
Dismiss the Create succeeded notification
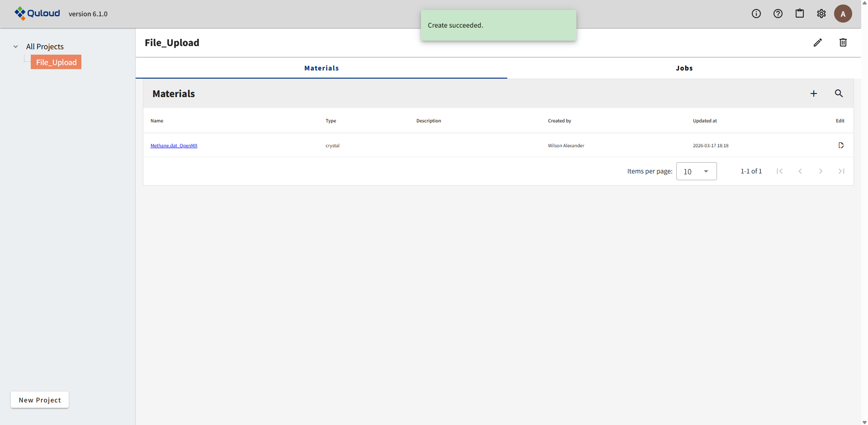(498, 25)
